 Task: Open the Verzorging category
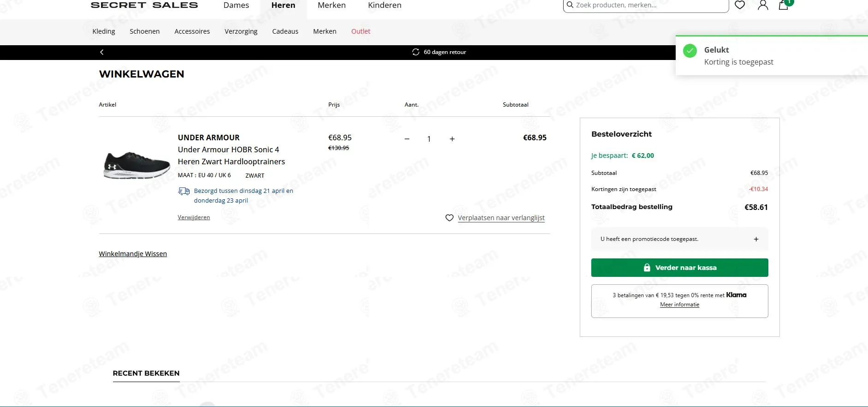241,31
